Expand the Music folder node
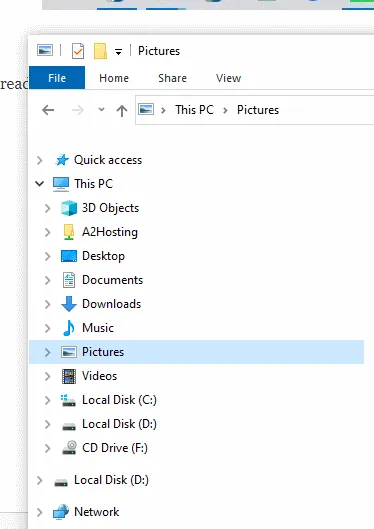 [48, 328]
